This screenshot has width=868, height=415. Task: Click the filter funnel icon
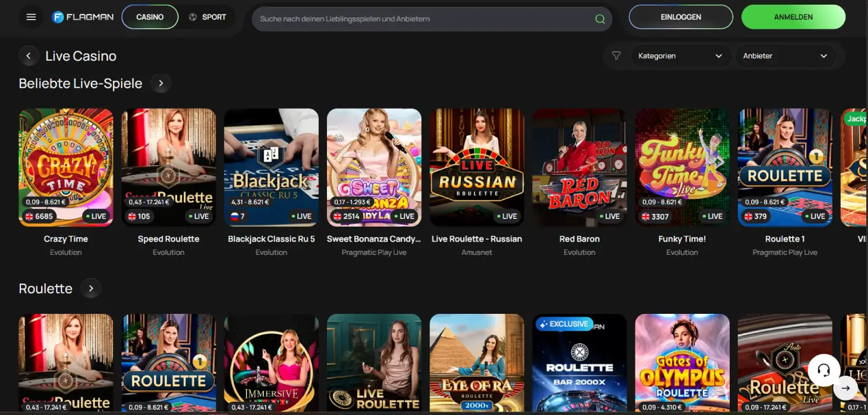[616, 56]
